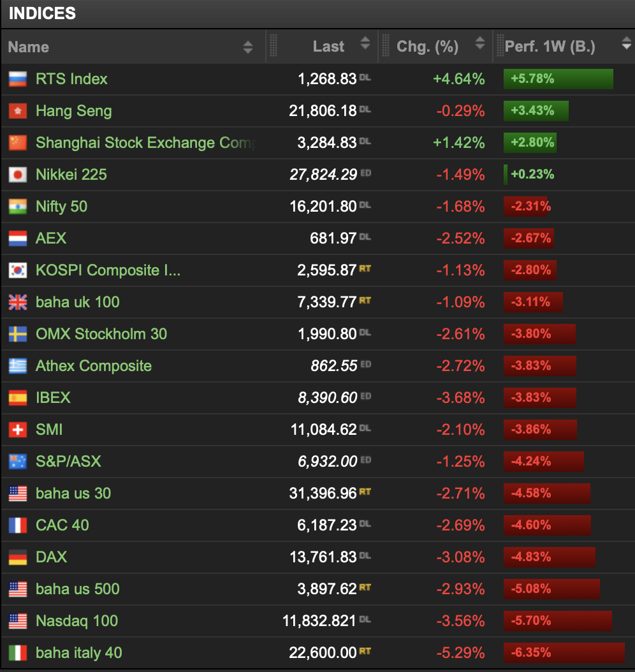The width and height of the screenshot is (635, 672).
Task: Sort by Last using its sort arrows
Action: pyautogui.click(x=365, y=43)
